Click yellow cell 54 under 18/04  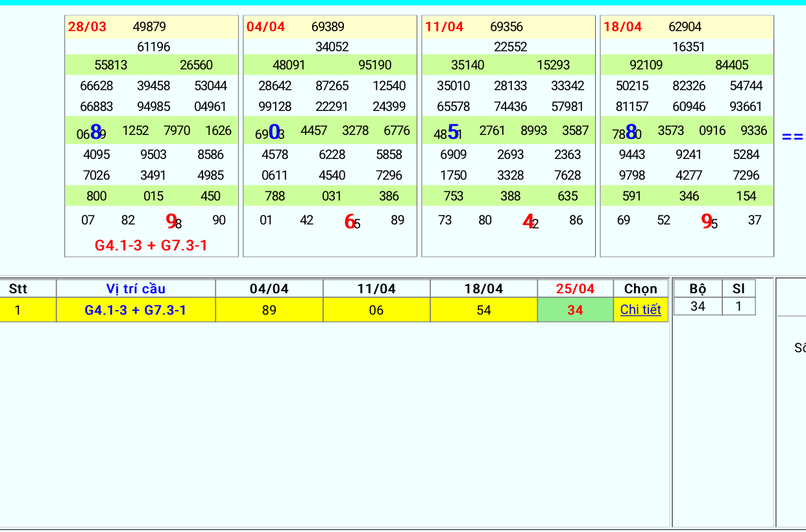coord(483,310)
